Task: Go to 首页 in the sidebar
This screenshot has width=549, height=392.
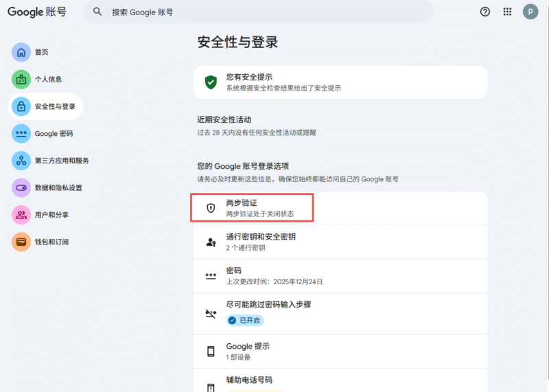Action: click(42, 52)
